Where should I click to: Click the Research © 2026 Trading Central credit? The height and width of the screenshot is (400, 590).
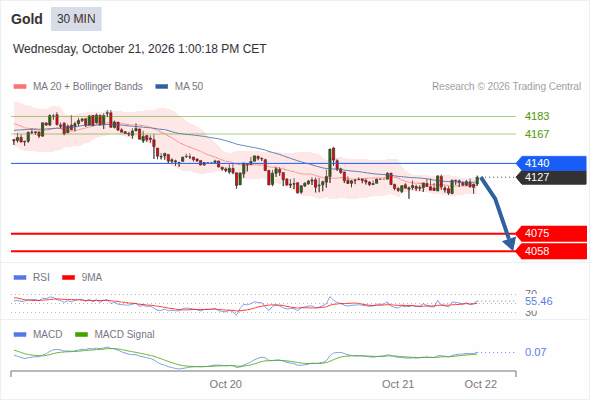pyautogui.click(x=506, y=87)
